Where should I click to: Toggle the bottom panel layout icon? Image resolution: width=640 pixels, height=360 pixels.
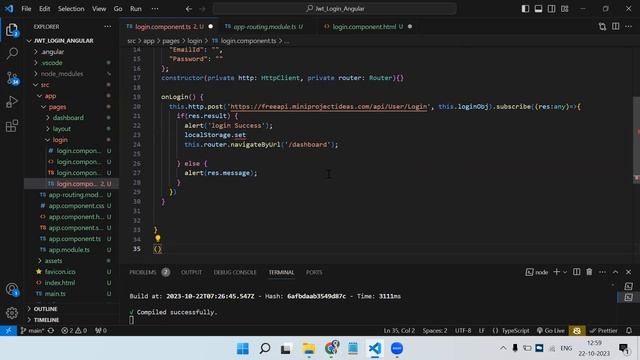[x=538, y=9]
